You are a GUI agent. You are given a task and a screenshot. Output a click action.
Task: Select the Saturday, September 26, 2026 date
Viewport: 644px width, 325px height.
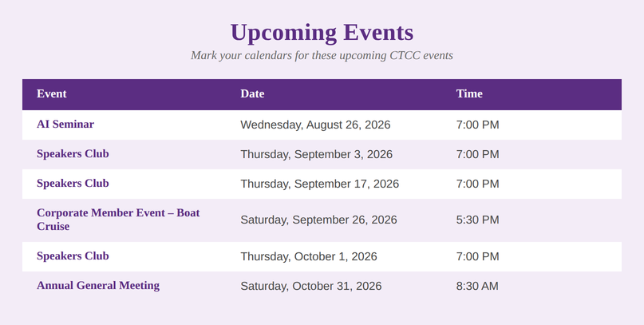(x=318, y=220)
